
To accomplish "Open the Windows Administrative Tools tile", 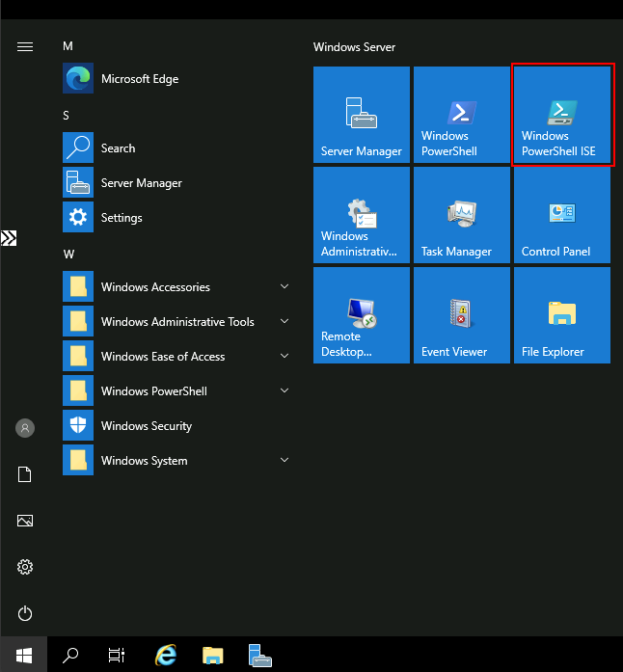I will [362, 215].
